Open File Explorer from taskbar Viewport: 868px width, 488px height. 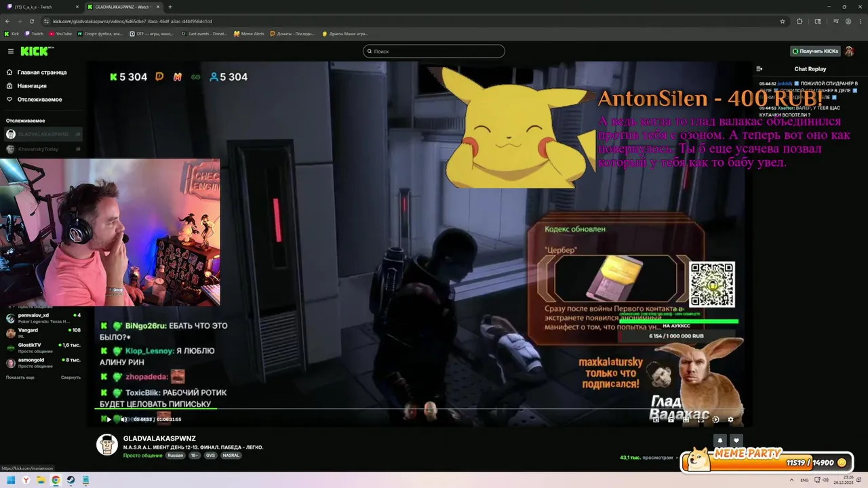tap(41, 480)
